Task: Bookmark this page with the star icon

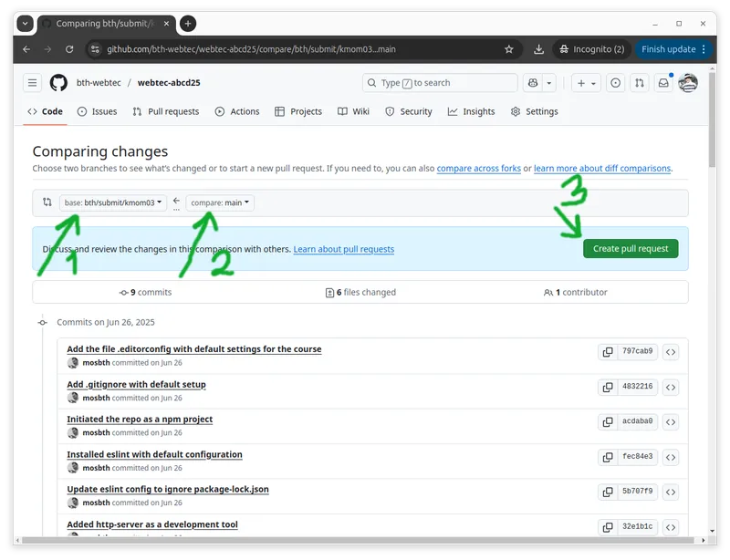Action: 509,49
